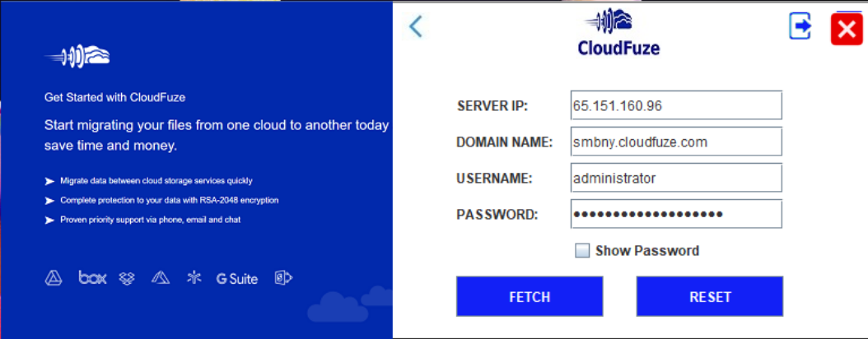
Task: Select the Username text box
Action: pyautogui.click(x=675, y=178)
